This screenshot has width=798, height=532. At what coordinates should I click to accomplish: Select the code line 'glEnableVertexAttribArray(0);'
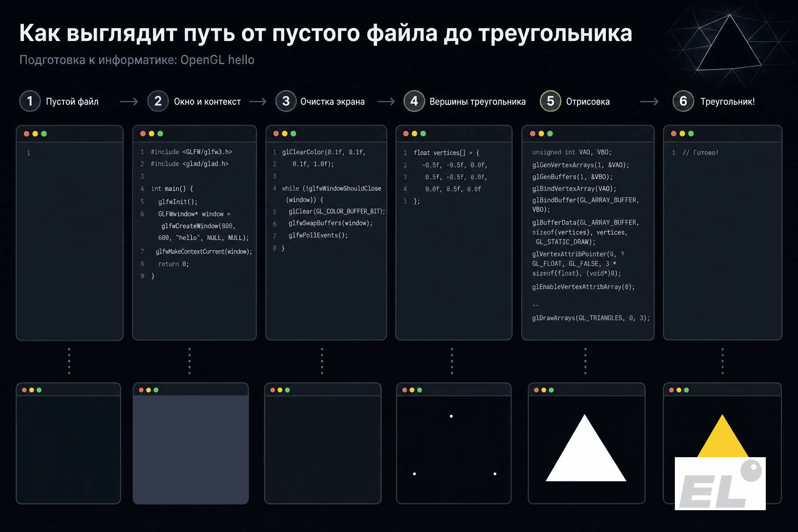[x=583, y=287]
